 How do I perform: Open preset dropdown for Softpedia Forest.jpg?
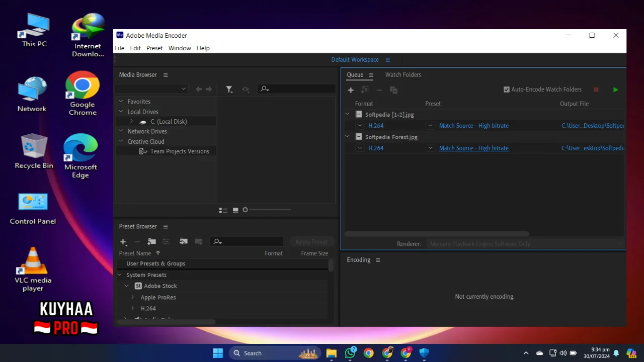click(430, 148)
